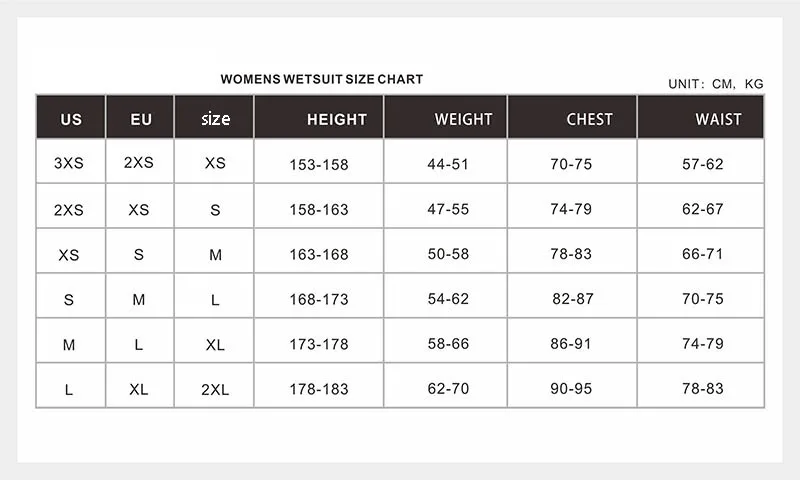
Task: Select height cell 168-173
Action: pyautogui.click(x=319, y=296)
